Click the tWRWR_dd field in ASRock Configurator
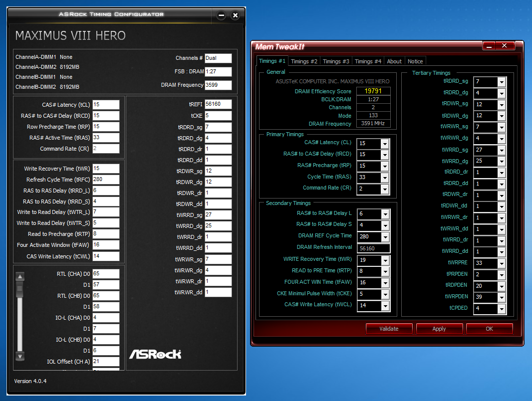This screenshot has width=532, height=401. [218, 292]
